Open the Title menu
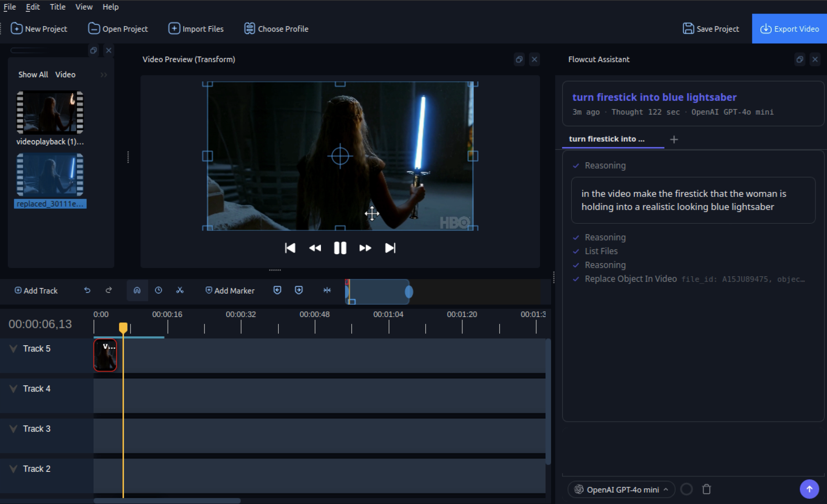This screenshot has height=504, width=827. coord(57,7)
